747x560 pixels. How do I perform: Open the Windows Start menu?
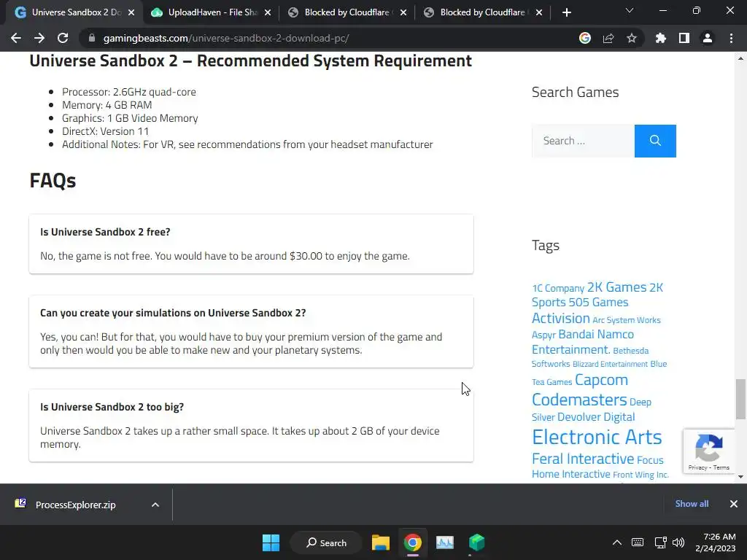point(271,542)
